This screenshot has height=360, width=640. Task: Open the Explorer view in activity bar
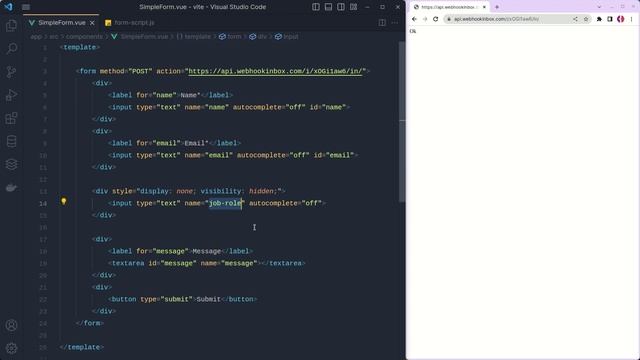point(11,26)
